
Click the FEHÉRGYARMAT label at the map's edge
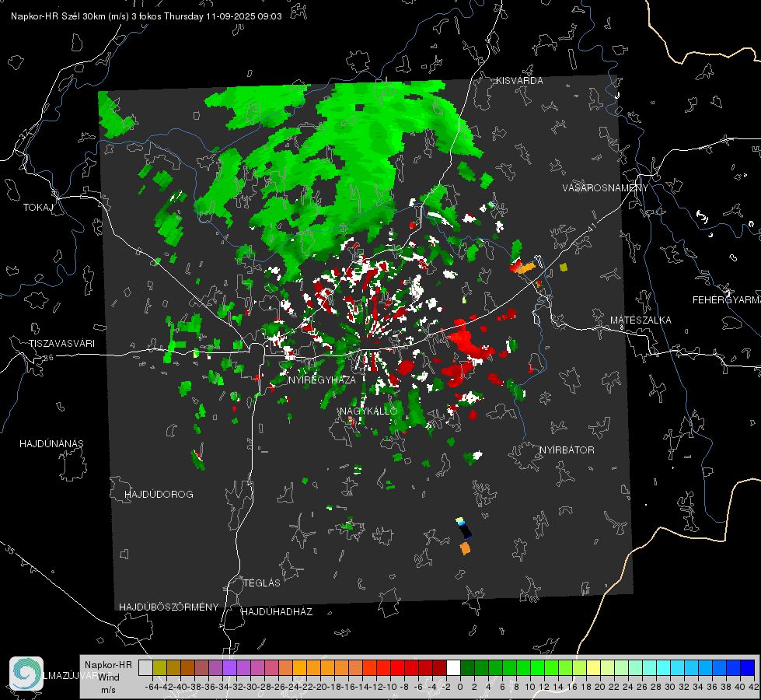click(726, 300)
